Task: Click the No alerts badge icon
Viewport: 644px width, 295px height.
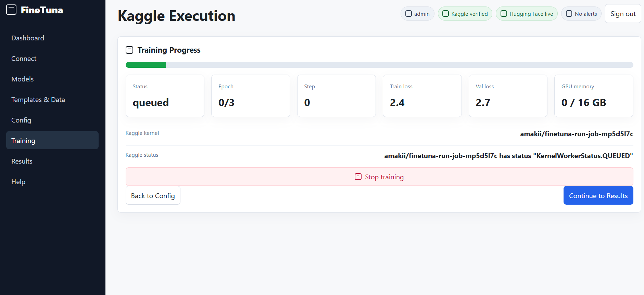Action: [569, 14]
